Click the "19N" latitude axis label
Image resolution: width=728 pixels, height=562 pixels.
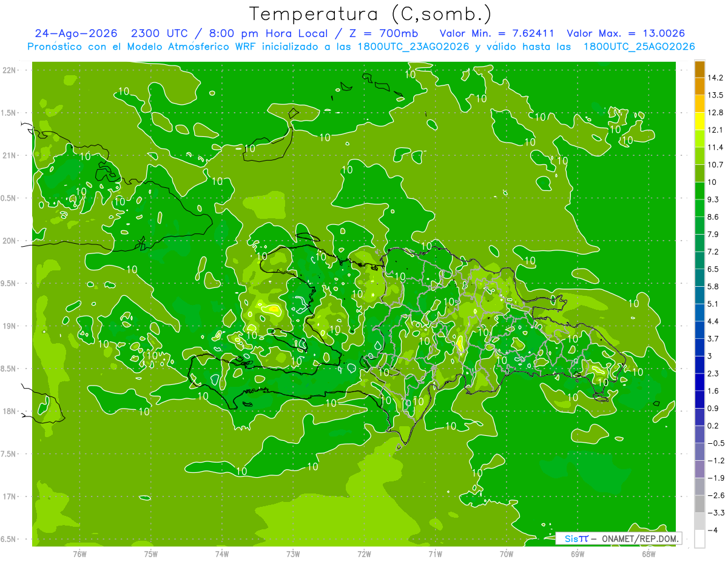[x=10, y=326]
